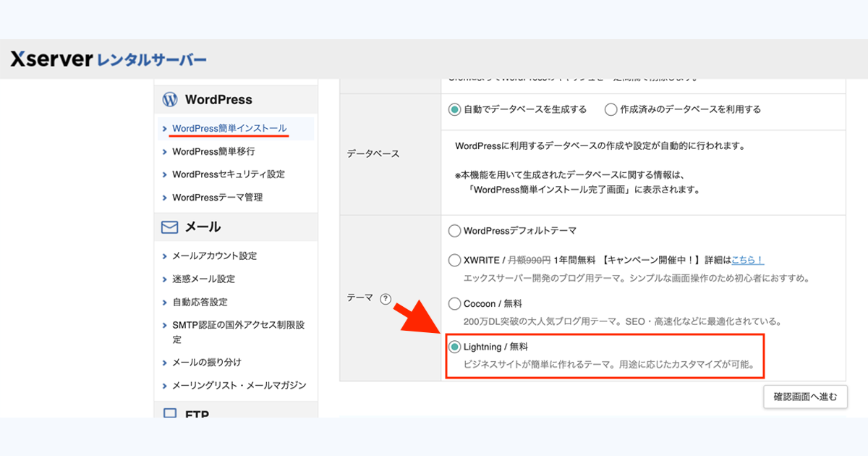
Task: Select 自動でデータベースを生成する radio button
Action: point(454,110)
